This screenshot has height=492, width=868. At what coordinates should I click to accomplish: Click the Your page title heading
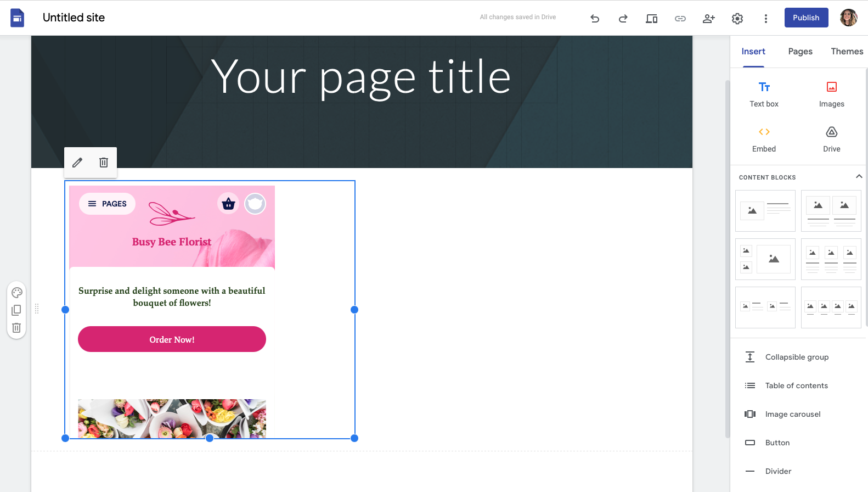(x=362, y=77)
